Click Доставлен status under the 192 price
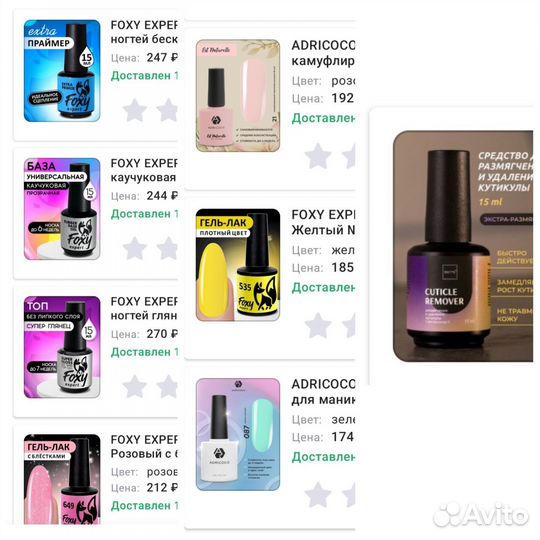 pyautogui.click(x=323, y=118)
